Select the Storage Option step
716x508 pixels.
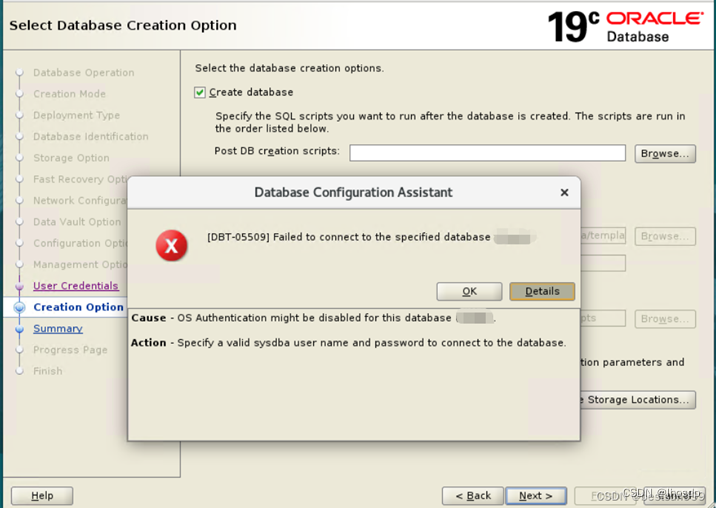(x=71, y=158)
